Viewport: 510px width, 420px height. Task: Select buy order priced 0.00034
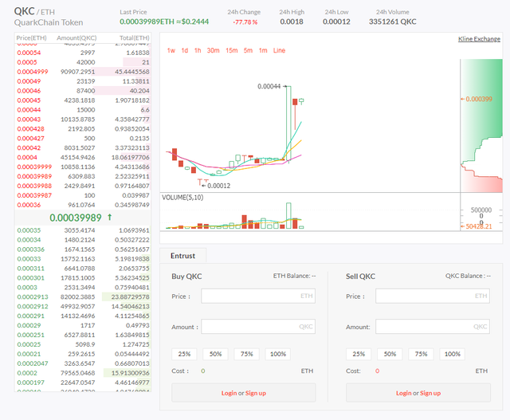[x=83, y=240]
